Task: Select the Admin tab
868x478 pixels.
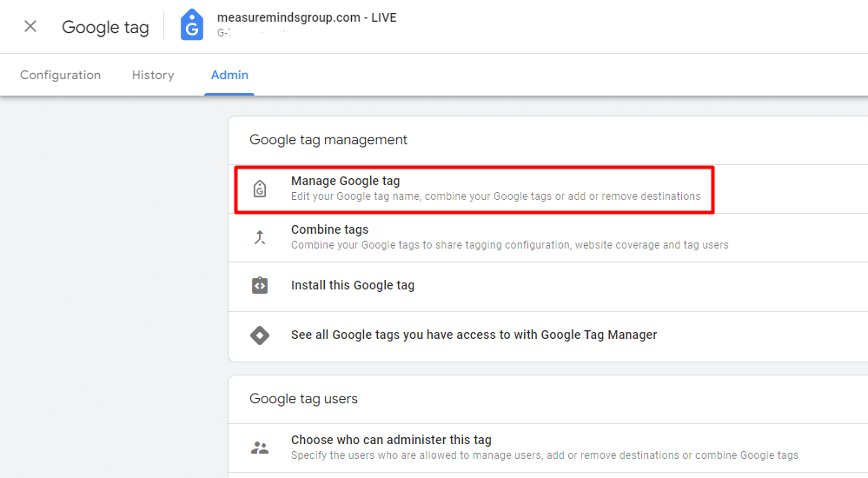Action: [229, 75]
